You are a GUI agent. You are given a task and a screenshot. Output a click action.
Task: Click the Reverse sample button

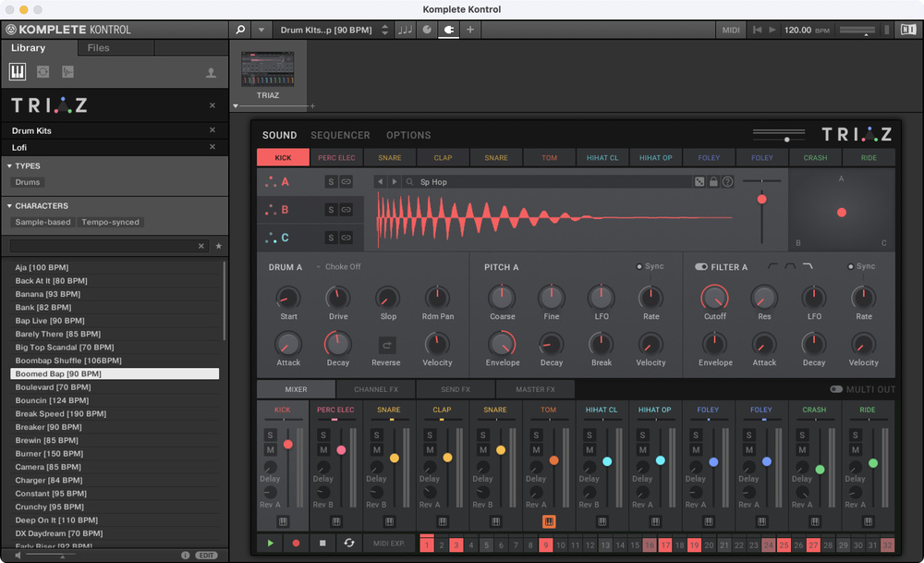tap(386, 346)
